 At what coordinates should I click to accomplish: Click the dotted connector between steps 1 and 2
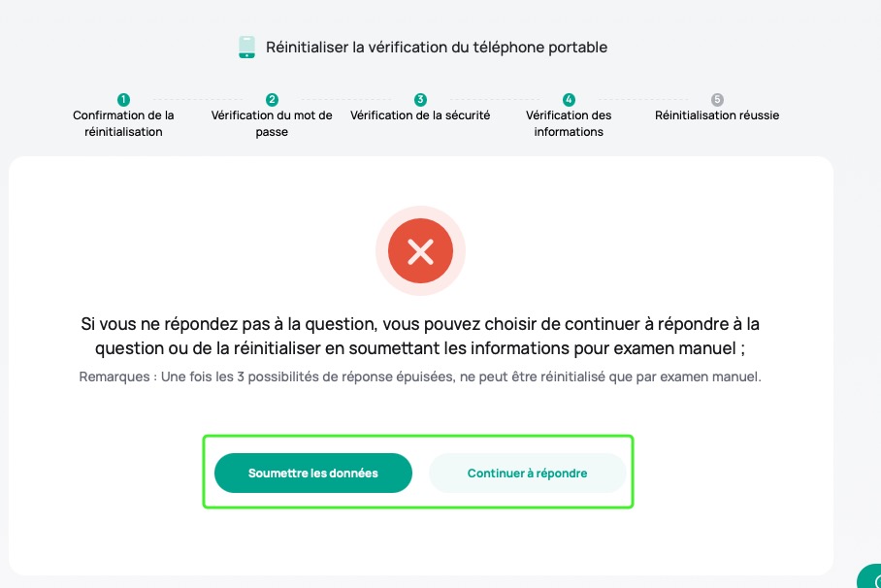pos(198,100)
